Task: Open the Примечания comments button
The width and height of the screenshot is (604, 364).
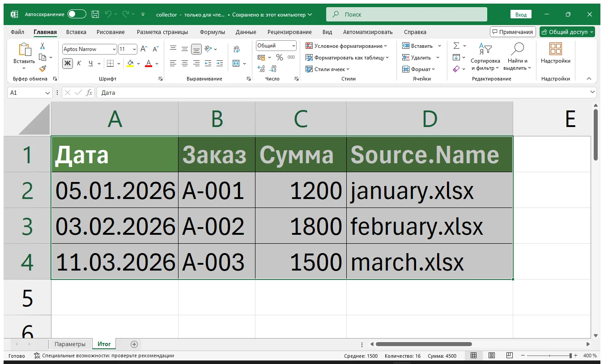Action: [513, 32]
